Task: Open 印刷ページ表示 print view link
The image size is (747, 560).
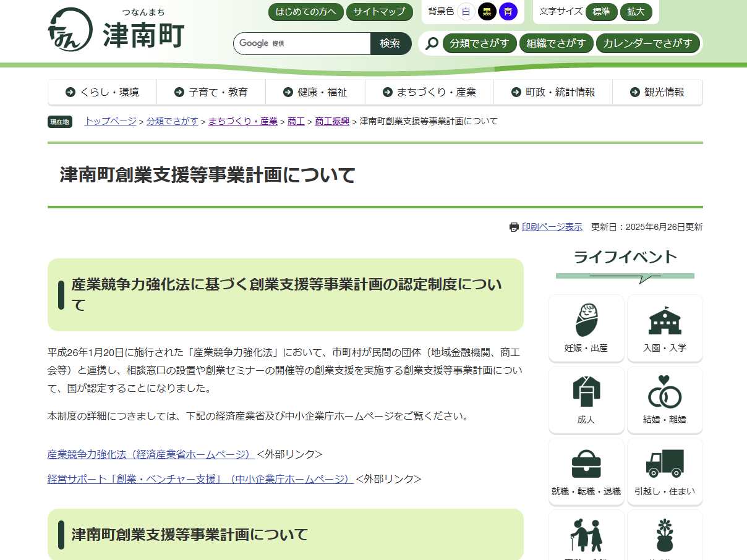Action: [x=552, y=227]
